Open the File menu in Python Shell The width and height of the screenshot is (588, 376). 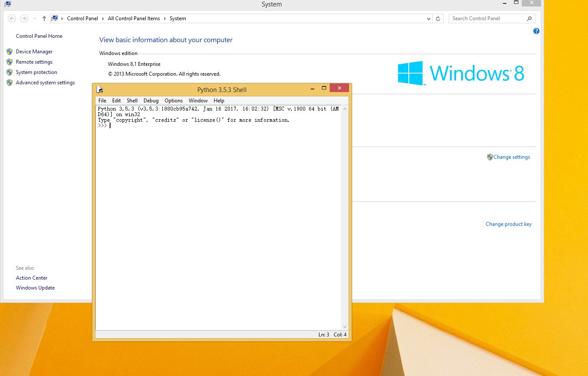point(102,100)
